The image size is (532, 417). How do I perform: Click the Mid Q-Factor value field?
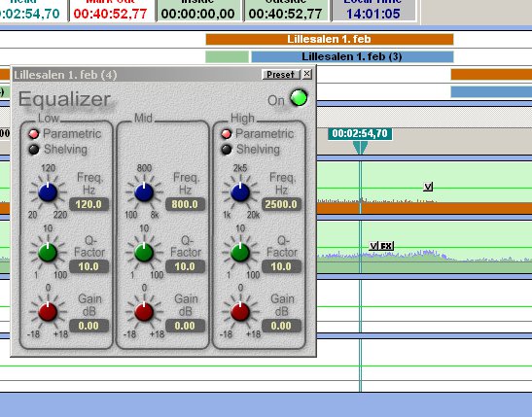click(x=185, y=266)
